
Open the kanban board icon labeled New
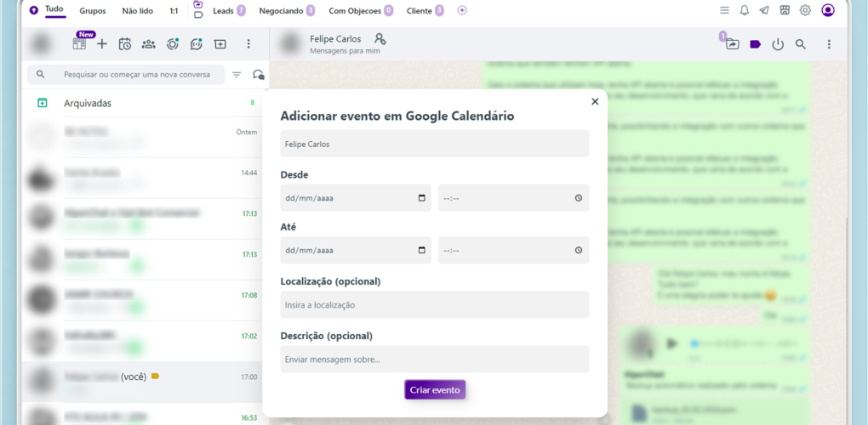[x=80, y=43]
